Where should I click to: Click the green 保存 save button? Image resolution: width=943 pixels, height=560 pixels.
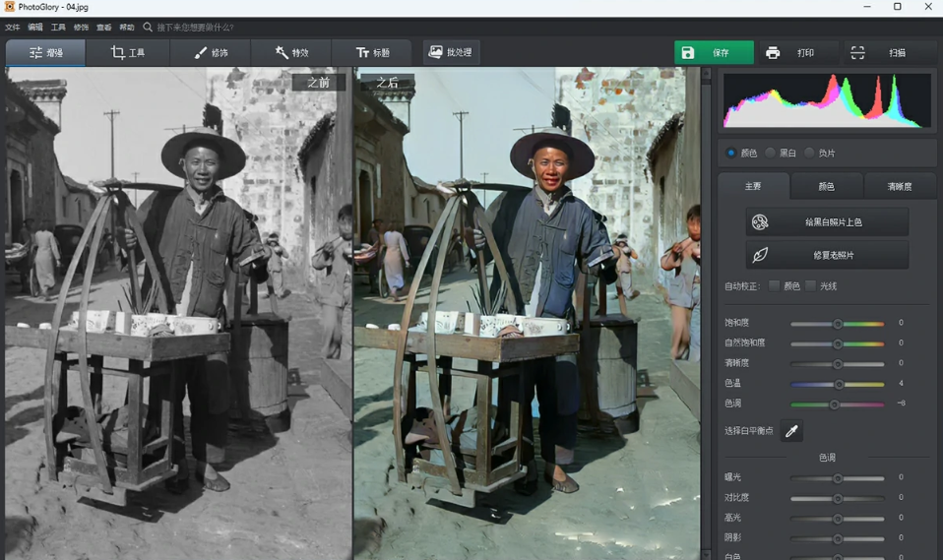(714, 53)
